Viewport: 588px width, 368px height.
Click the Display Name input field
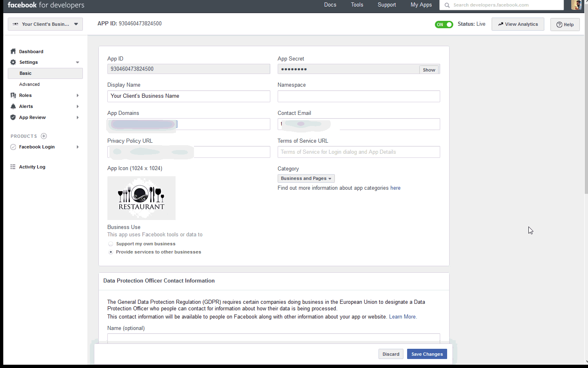click(x=189, y=96)
